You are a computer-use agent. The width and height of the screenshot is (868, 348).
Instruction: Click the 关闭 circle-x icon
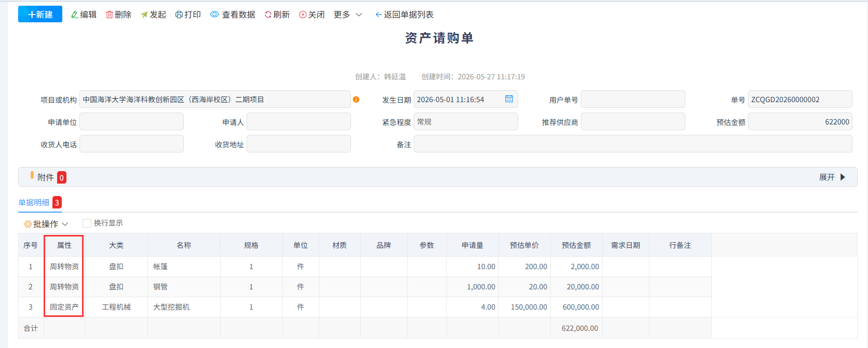[303, 15]
